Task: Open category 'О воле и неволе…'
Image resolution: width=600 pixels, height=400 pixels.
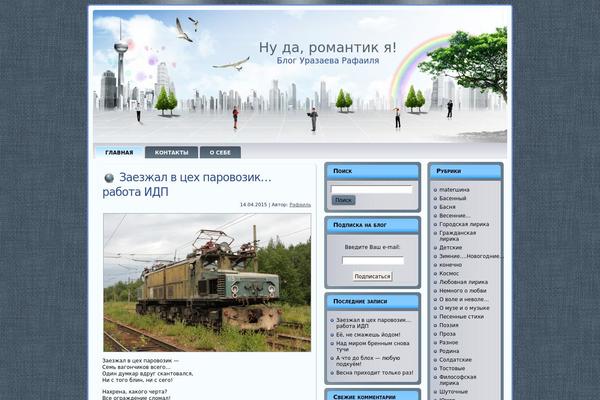Action: pos(463,299)
